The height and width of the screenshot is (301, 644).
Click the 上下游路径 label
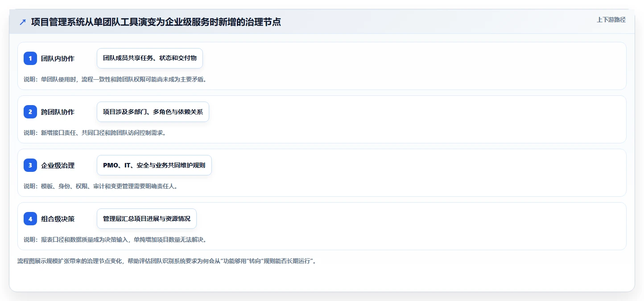point(611,20)
